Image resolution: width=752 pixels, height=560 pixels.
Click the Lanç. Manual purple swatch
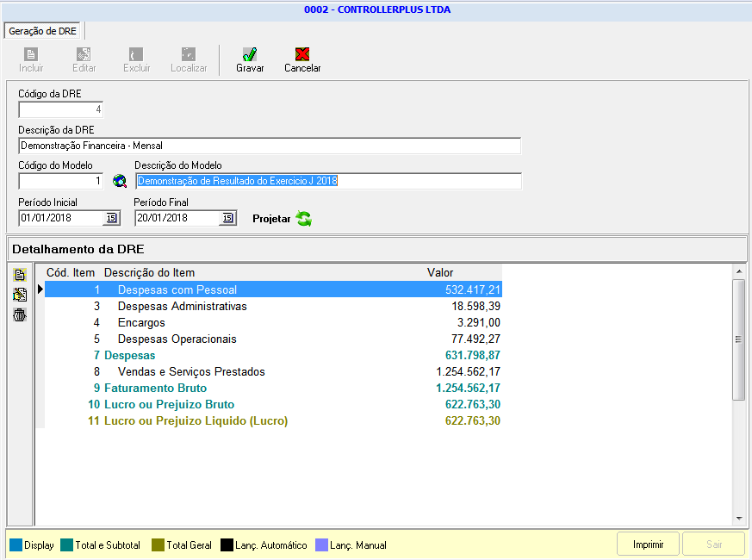click(322, 544)
